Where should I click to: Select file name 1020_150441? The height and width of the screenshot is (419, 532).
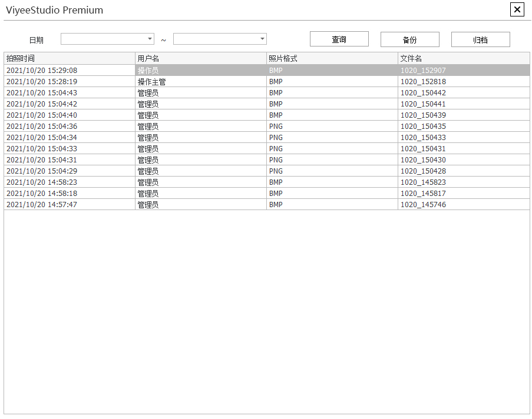click(x=423, y=104)
